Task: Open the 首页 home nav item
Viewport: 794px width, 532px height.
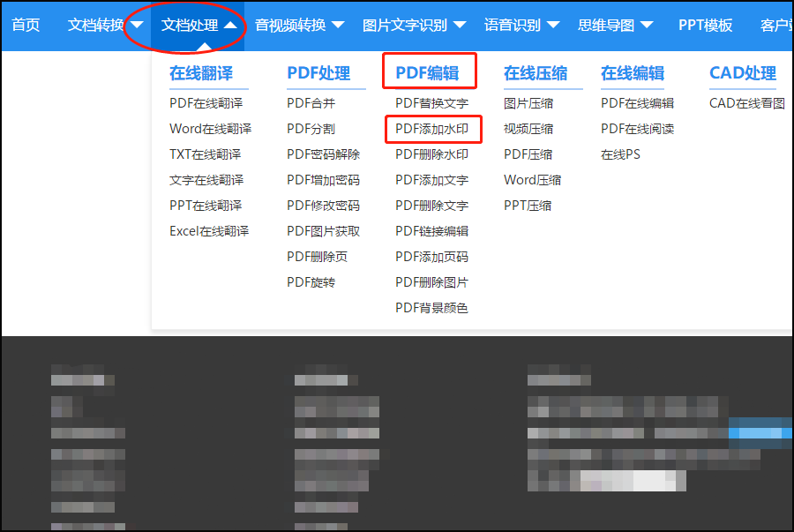Action: click(26, 25)
